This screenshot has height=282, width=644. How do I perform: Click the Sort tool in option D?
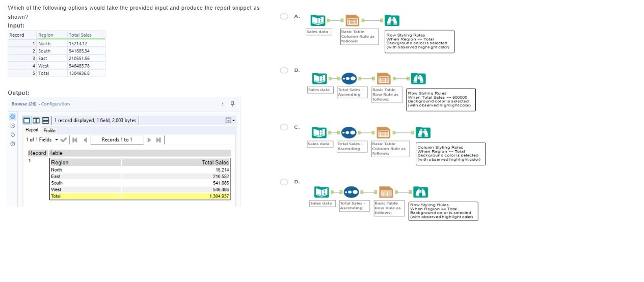tap(351, 192)
